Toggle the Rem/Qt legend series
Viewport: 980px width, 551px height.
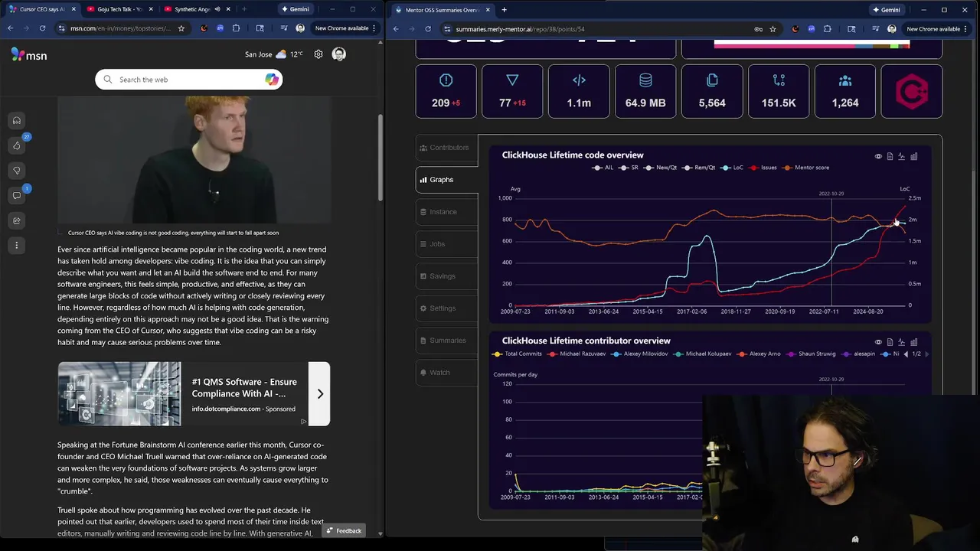point(700,168)
